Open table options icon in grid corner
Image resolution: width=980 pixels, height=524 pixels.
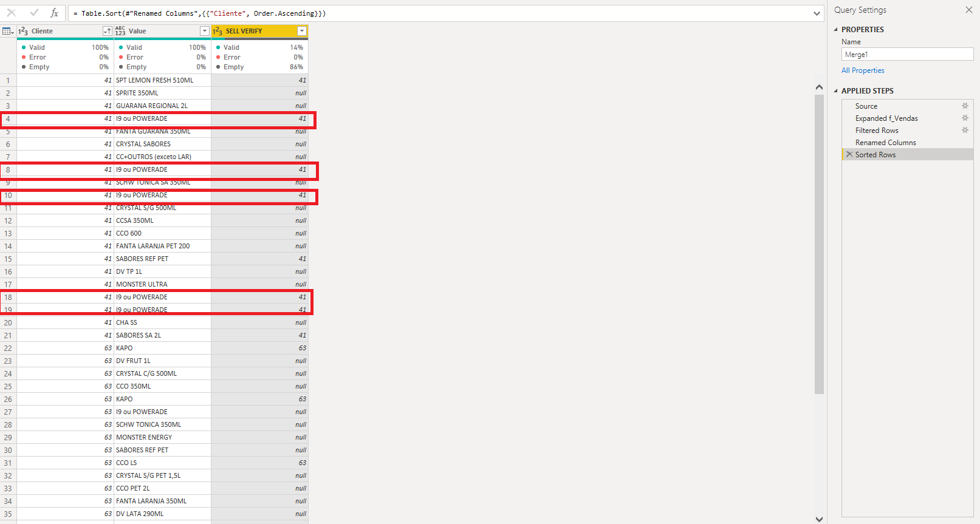point(8,31)
